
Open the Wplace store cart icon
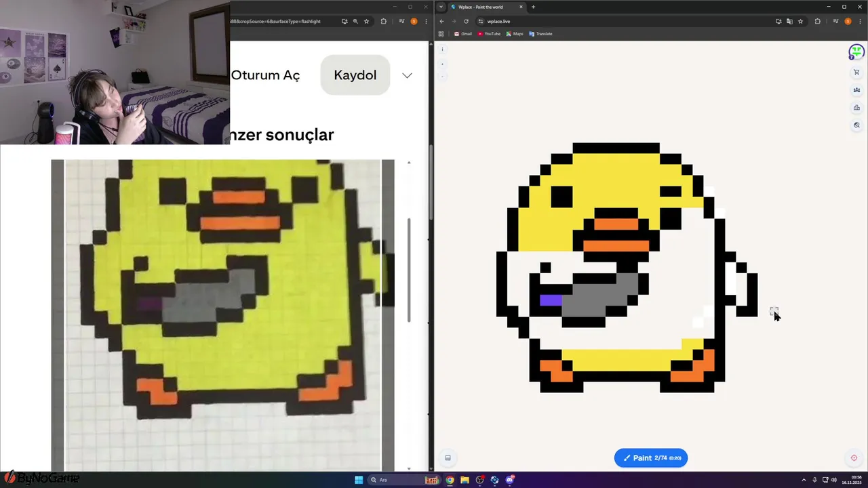pyautogui.click(x=856, y=73)
